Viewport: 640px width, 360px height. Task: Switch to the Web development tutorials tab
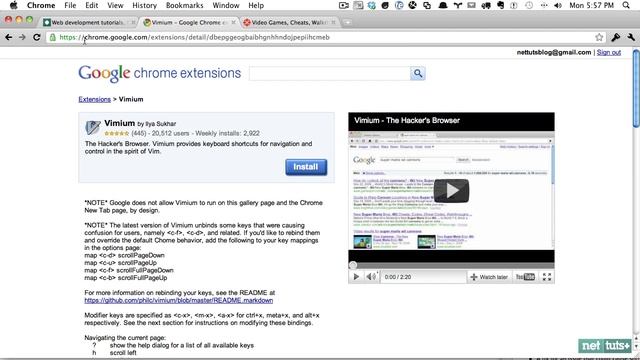pos(87,22)
